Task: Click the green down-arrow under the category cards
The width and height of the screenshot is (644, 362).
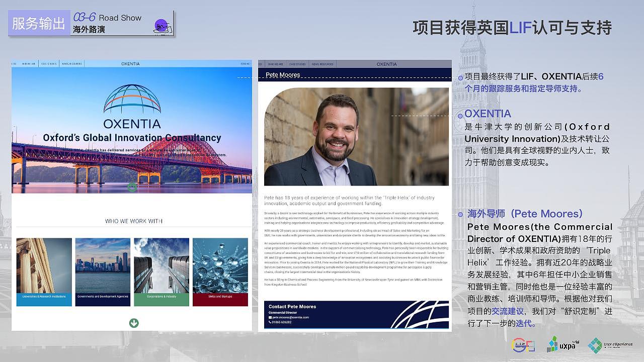Action: pyautogui.click(x=134, y=323)
